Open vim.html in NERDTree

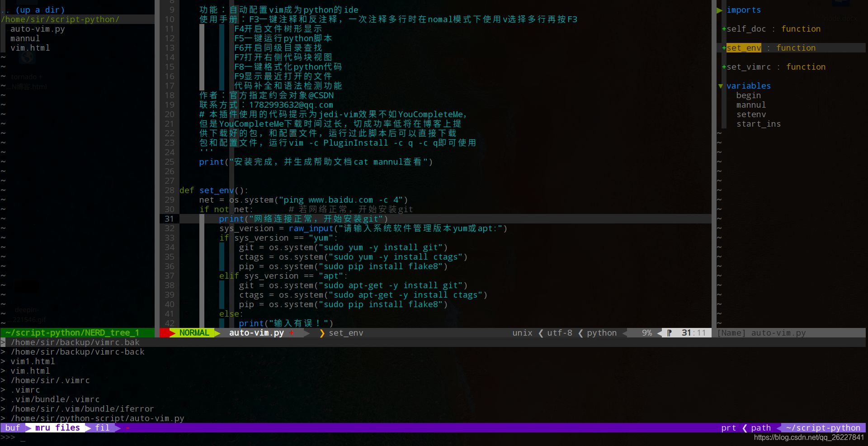tap(30, 48)
